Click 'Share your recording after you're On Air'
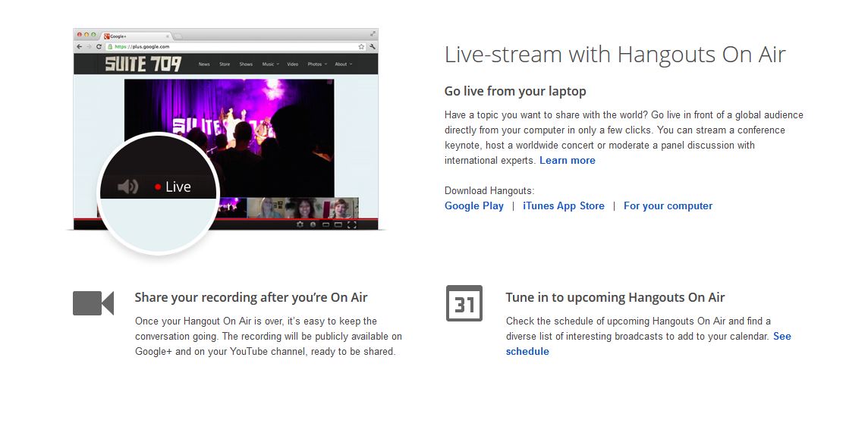 (x=251, y=297)
